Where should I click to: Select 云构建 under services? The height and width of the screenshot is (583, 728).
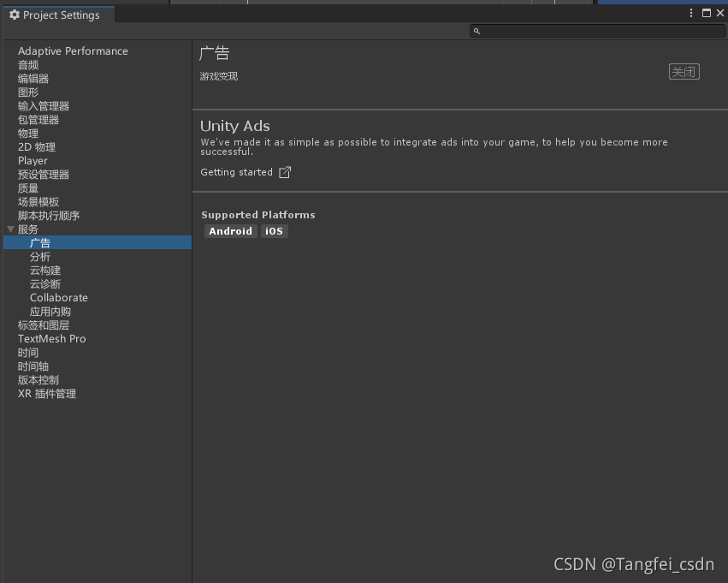(x=45, y=271)
